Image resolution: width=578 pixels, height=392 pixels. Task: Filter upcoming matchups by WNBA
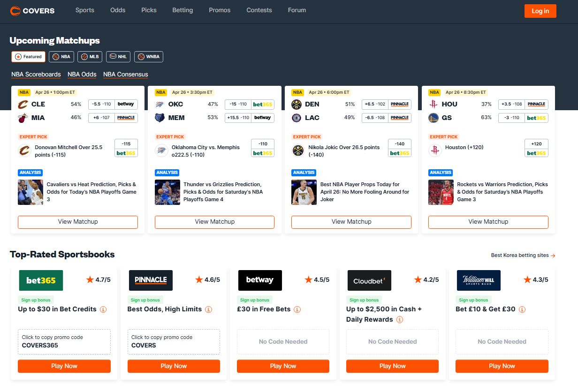coord(149,57)
